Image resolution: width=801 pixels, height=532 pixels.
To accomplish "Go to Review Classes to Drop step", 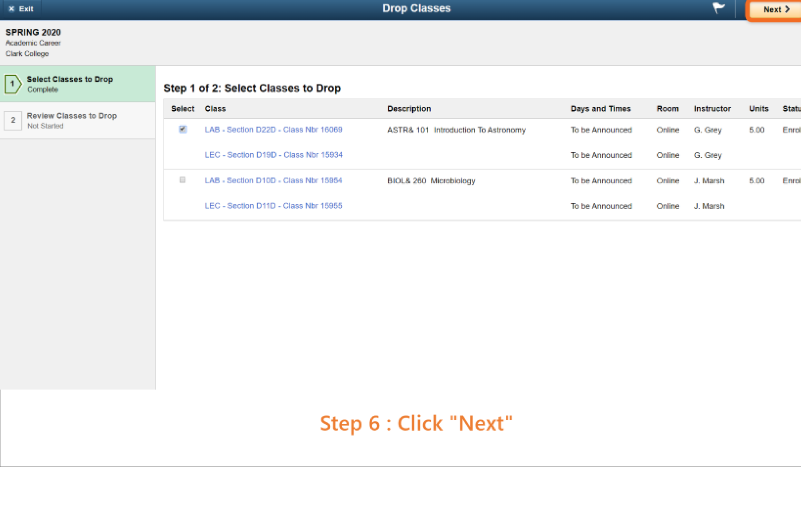I will 72,116.
